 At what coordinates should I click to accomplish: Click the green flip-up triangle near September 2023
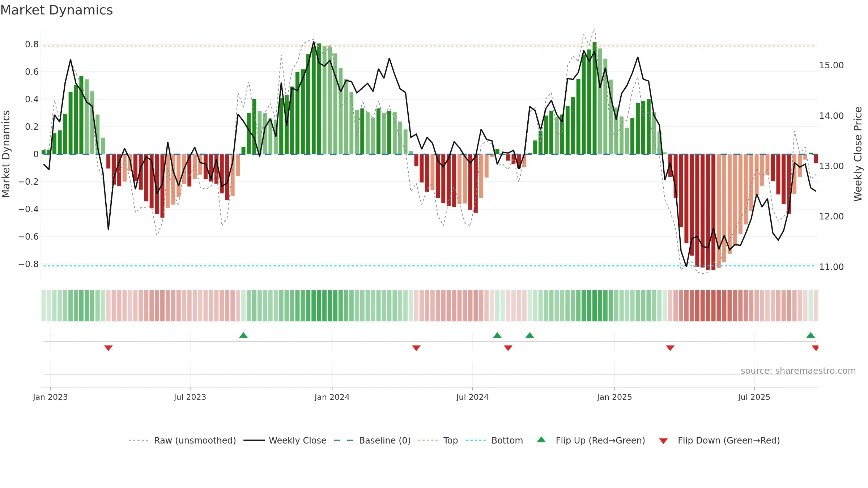(x=243, y=335)
